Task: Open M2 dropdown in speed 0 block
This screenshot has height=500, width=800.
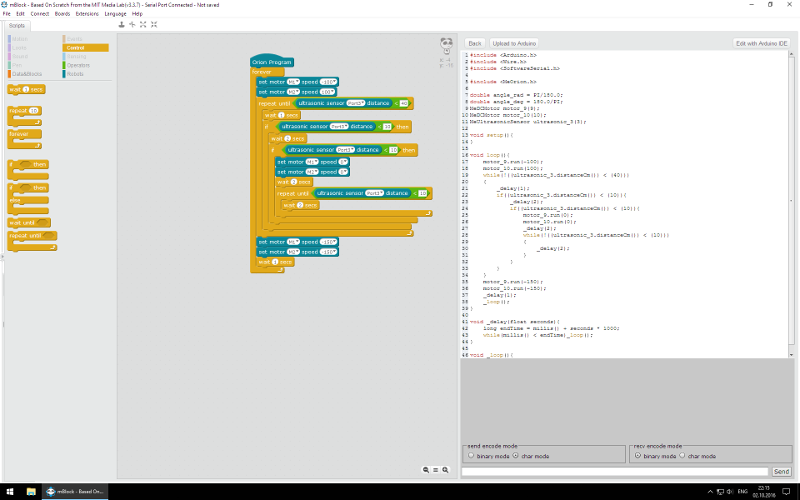Action: [x=312, y=172]
